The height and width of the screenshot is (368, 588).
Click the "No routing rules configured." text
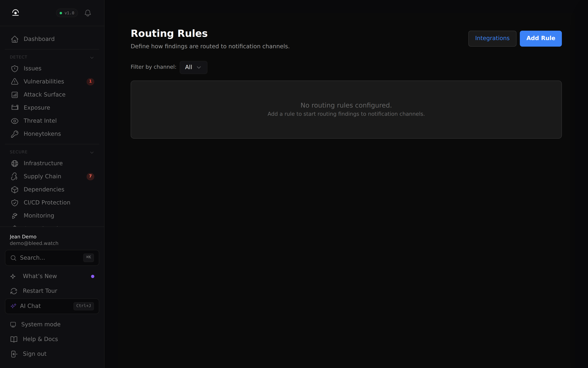tap(346, 105)
